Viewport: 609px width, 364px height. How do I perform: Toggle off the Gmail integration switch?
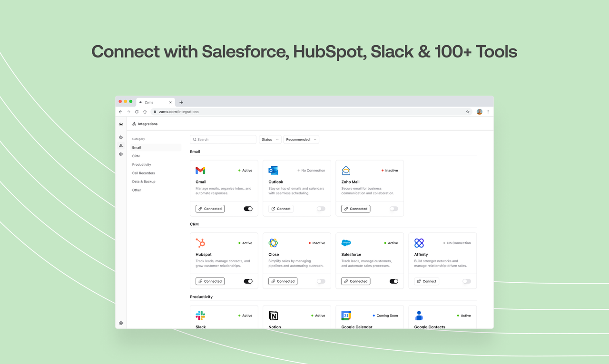pyautogui.click(x=248, y=209)
